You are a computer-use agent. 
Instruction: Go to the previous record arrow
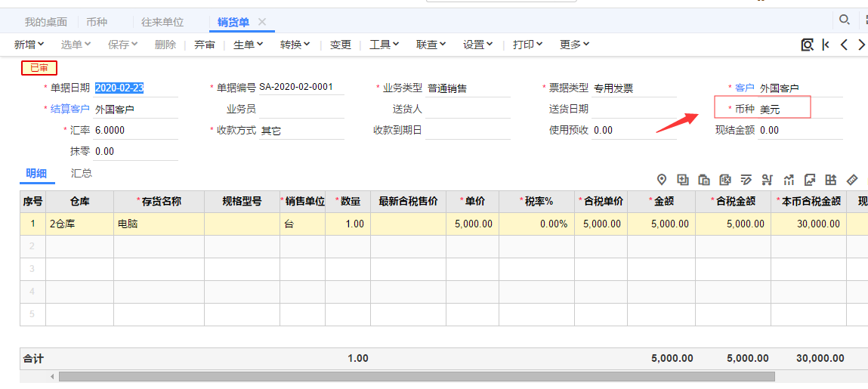tap(845, 45)
